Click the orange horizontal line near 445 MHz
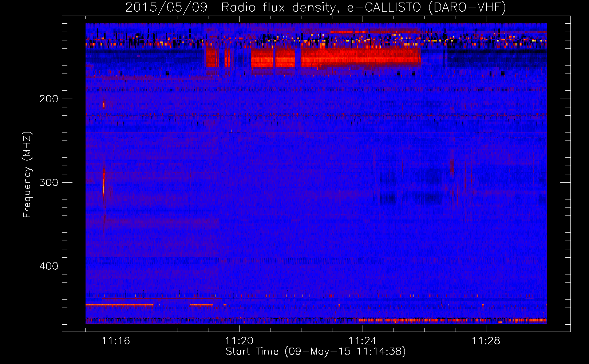 click(x=119, y=304)
